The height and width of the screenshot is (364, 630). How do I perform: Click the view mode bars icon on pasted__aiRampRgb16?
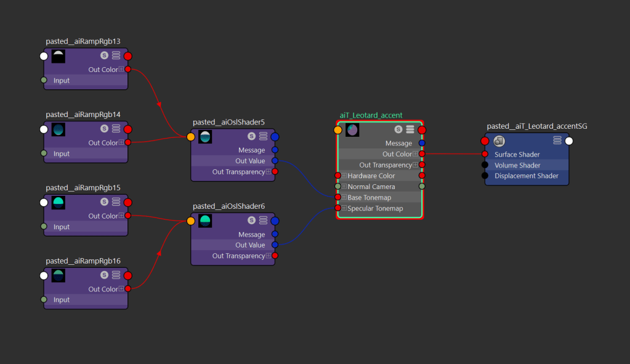point(116,275)
